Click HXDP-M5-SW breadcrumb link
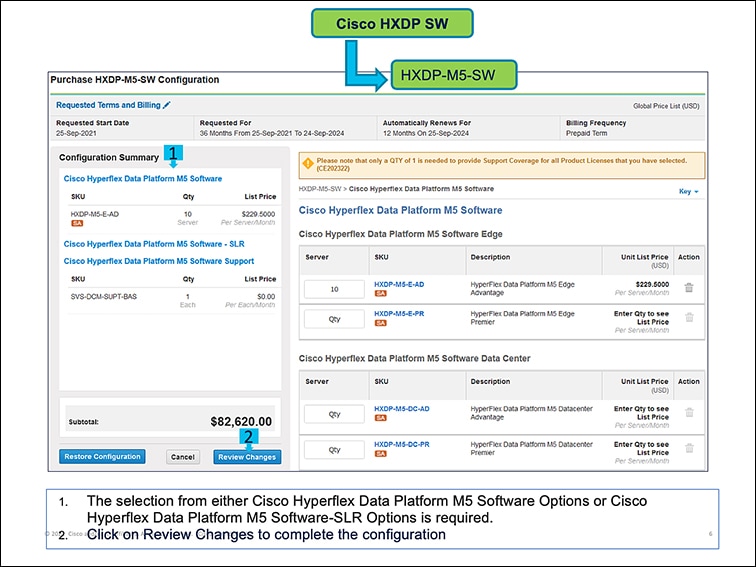Image resolution: width=756 pixels, height=567 pixels. tap(320, 189)
